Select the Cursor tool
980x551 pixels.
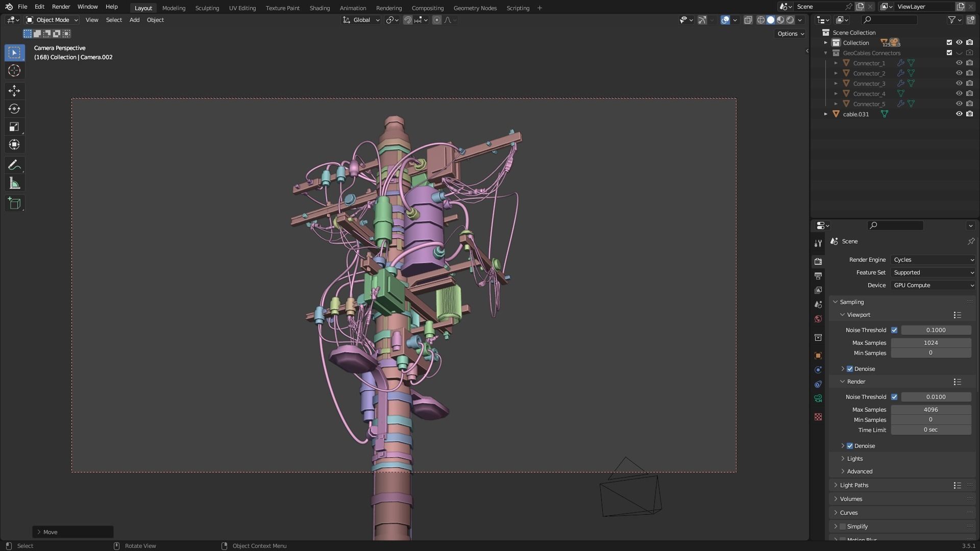14,70
